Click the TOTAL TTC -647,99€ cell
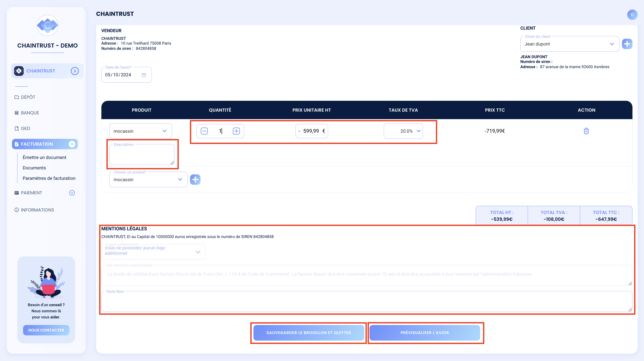Image resolution: width=644 pixels, height=361 pixels. coord(606,216)
